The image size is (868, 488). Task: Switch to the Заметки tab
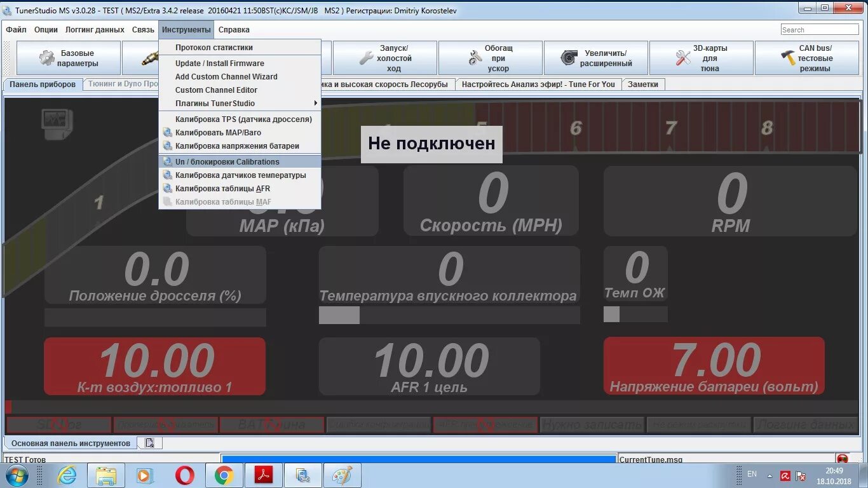(644, 84)
